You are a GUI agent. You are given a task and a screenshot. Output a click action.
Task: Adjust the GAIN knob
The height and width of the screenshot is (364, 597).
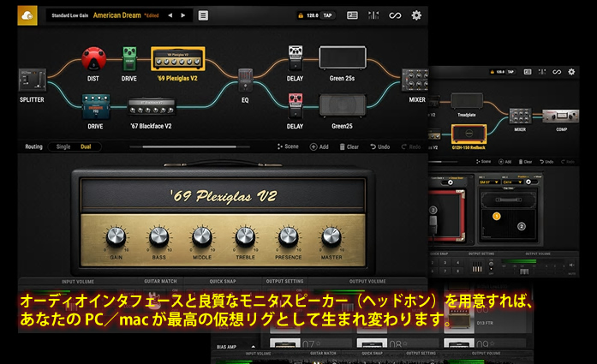coord(116,236)
